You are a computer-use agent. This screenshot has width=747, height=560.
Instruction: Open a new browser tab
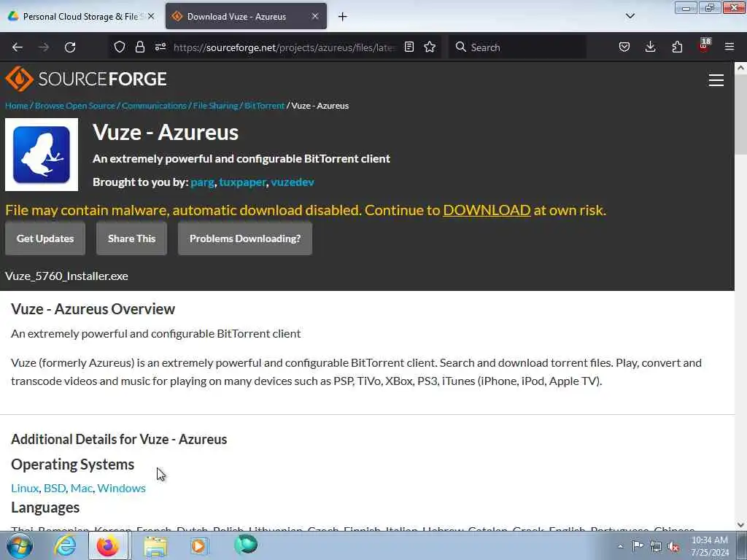tap(343, 17)
